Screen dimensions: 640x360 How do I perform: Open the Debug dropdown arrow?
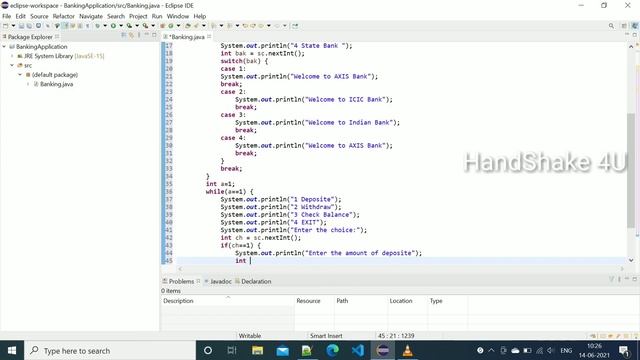click(105, 26)
